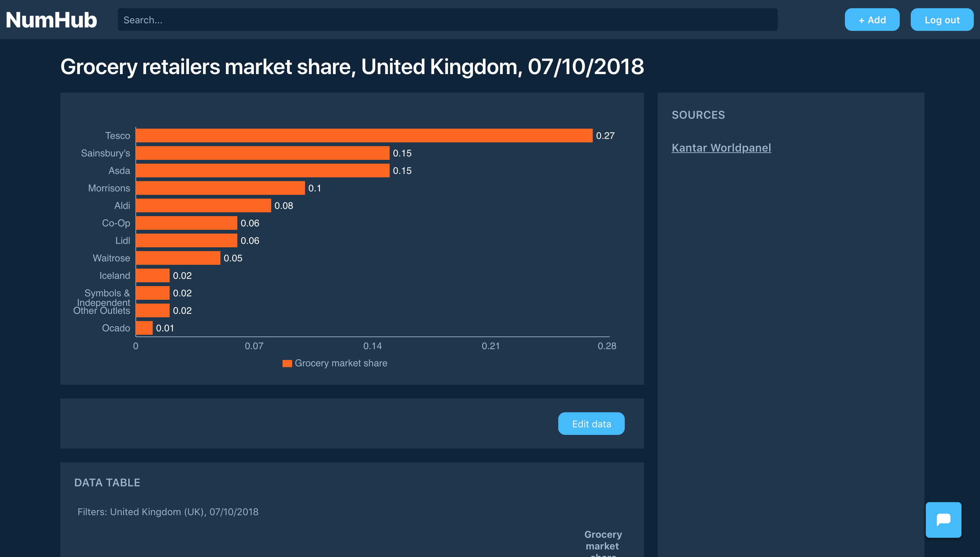The image size is (980, 557).
Task: Click the Edit data button
Action: click(591, 424)
